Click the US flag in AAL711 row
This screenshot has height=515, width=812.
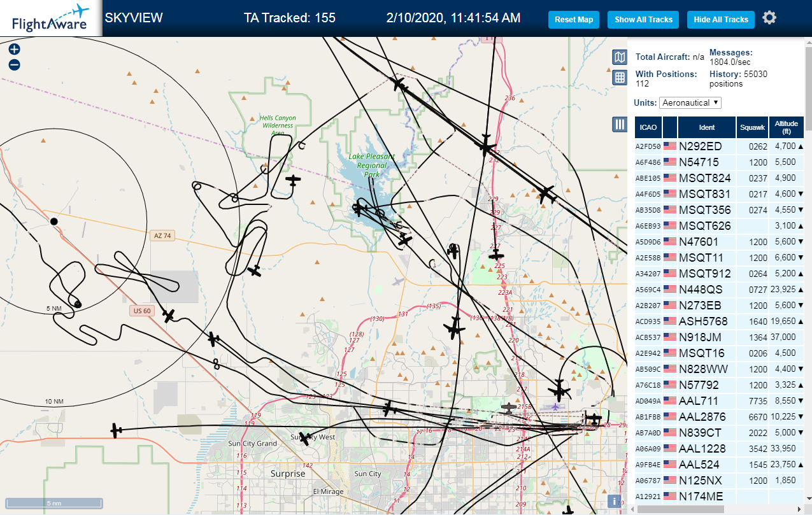coord(670,400)
